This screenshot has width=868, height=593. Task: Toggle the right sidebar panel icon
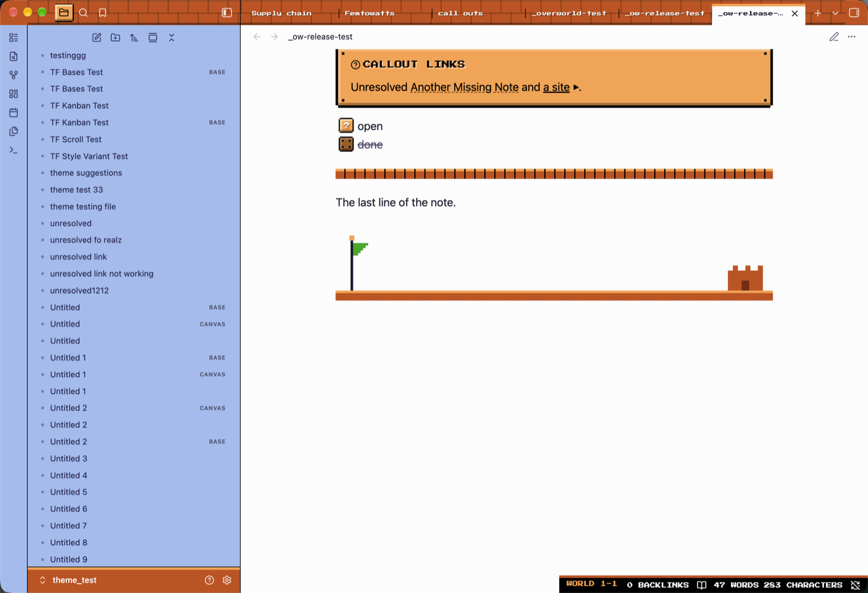(x=854, y=12)
